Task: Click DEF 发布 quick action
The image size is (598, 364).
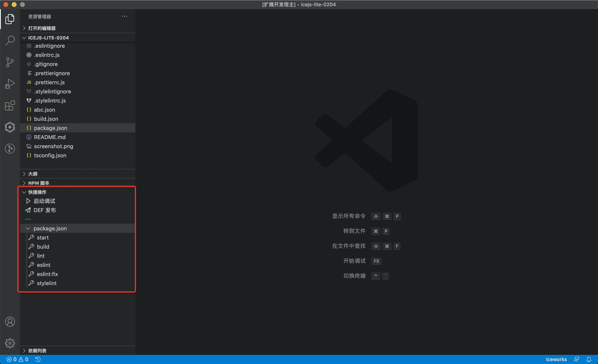Action: pos(45,210)
